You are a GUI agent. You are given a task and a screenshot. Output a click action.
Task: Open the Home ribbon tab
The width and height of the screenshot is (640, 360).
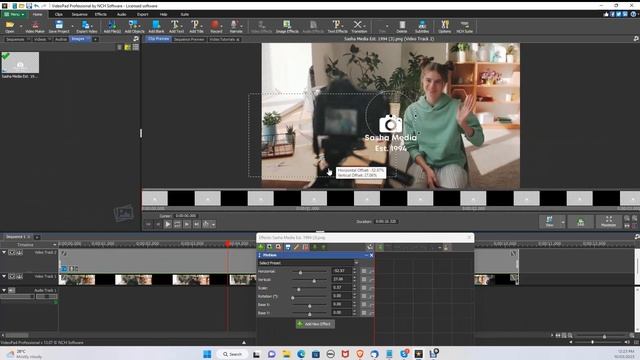(37, 14)
